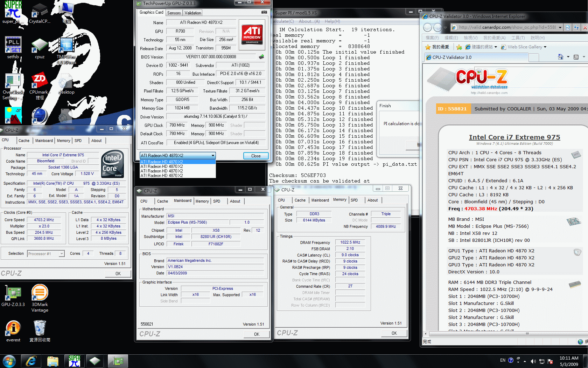Click the CPU-Z Validator 3.0 IE tab
The image size is (588, 368).
coord(476,57)
